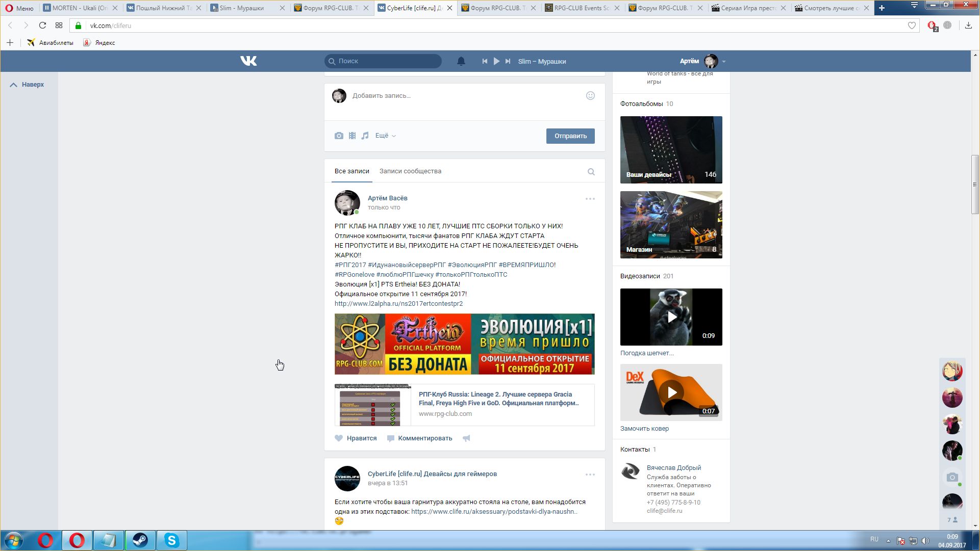980x551 pixels.
Task: Open the Speed Dial grid icon
Action: [59, 25]
